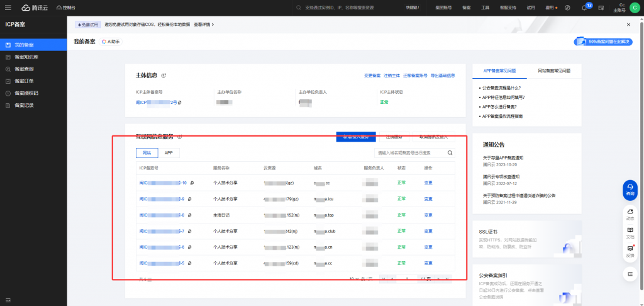Click the compass icon next to 费用
644x306 pixels.
tap(568, 8)
